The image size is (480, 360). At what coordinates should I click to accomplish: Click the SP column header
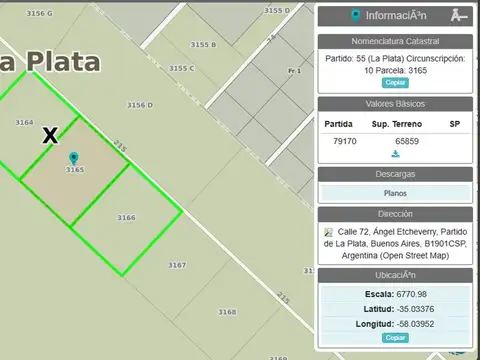pos(455,124)
